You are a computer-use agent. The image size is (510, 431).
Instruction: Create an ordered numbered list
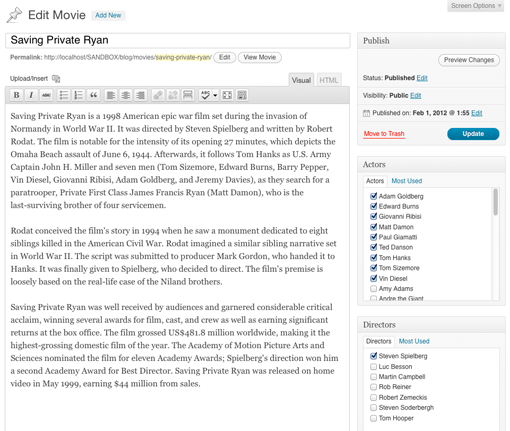[79, 95]
